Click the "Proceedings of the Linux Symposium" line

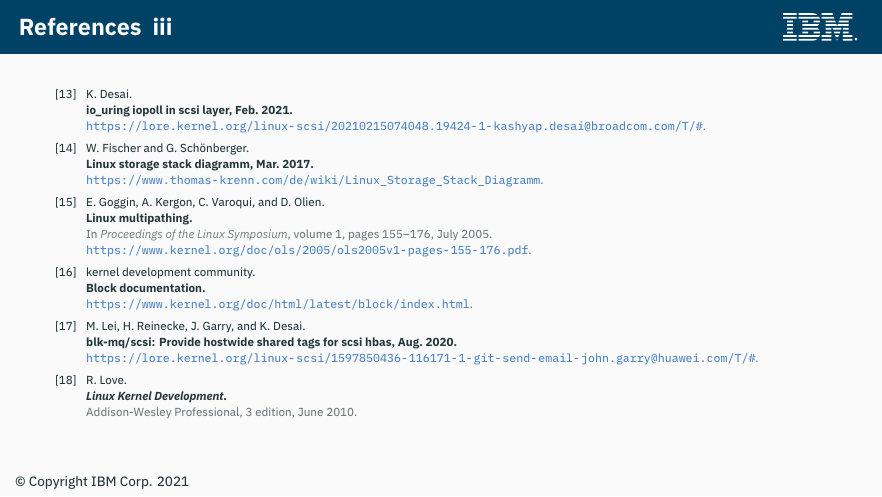(289, 234)
